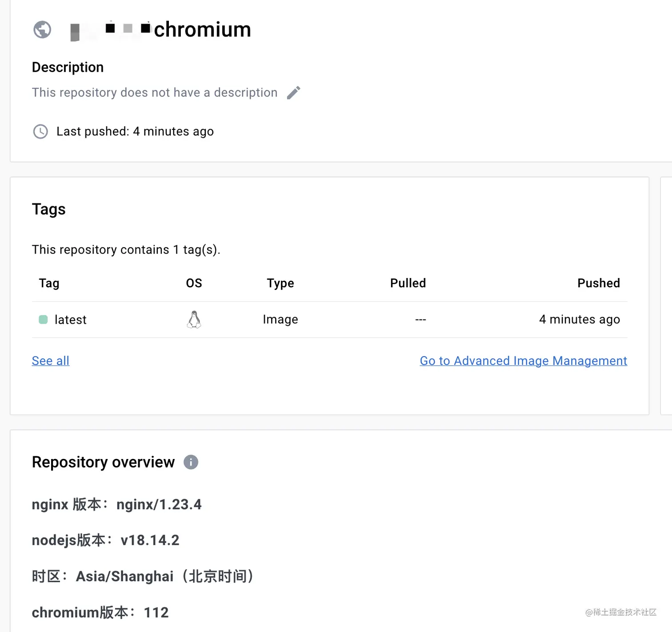Click the repository description placeholder text

pyautogui.click(x=155, y=93)
